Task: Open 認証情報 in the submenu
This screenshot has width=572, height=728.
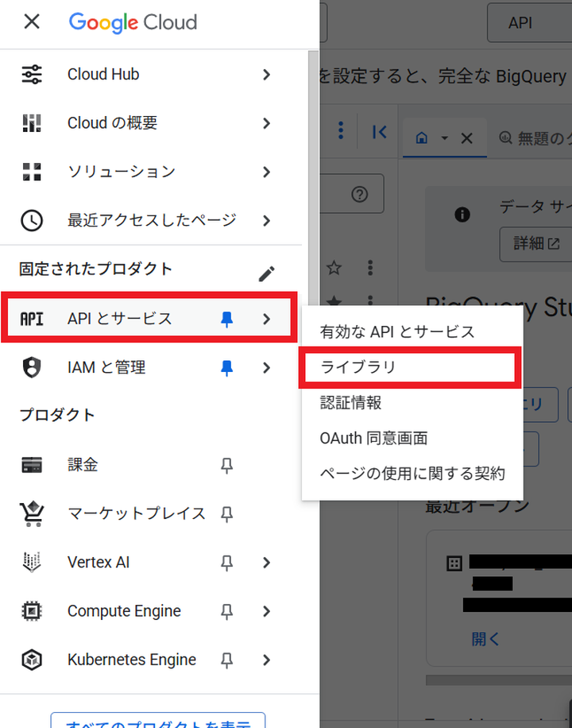Action: [350, 403]
